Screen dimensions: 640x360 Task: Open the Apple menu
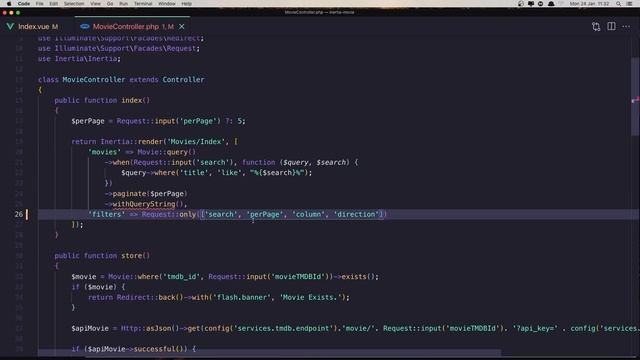coord(9,4)
